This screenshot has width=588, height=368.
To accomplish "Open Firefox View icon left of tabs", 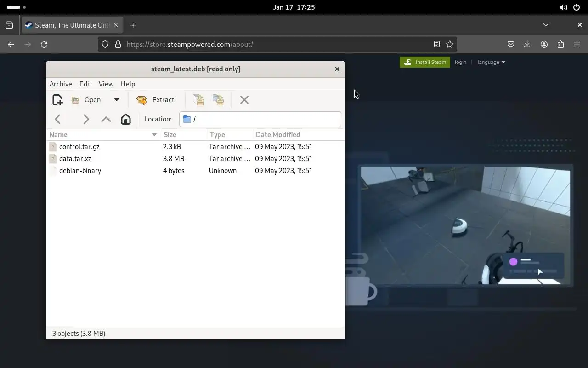I will pos(9,25).
